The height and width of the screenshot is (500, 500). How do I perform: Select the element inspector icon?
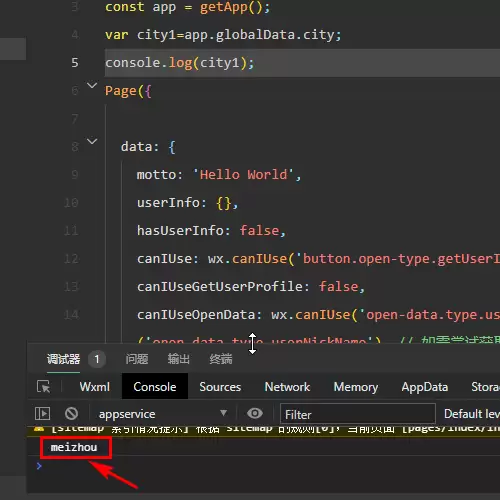[43, 387]
